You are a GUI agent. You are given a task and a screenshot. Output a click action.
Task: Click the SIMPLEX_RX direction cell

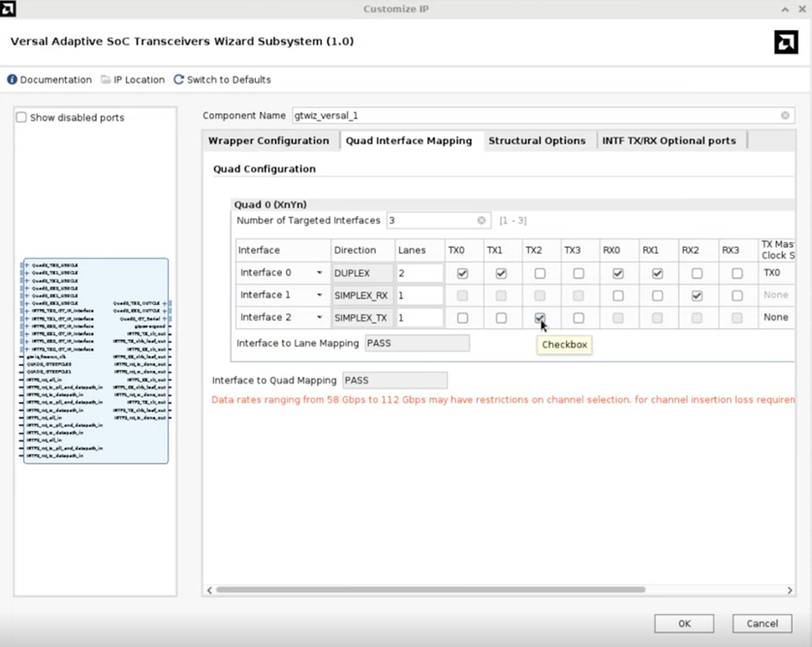point(362,295)
